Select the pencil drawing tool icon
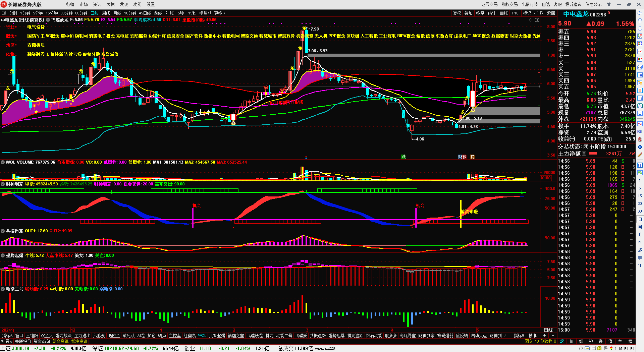The image size is (644, 352). [640, 155]
